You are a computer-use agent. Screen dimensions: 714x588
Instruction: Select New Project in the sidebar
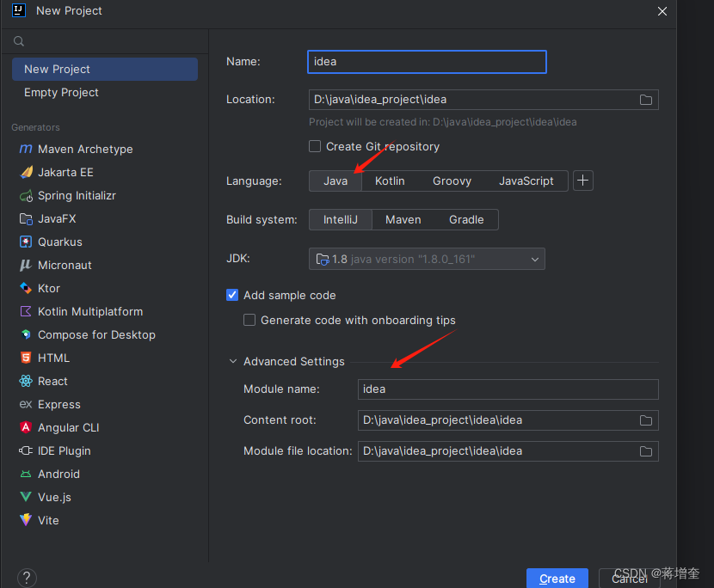(x=105, y=69)
